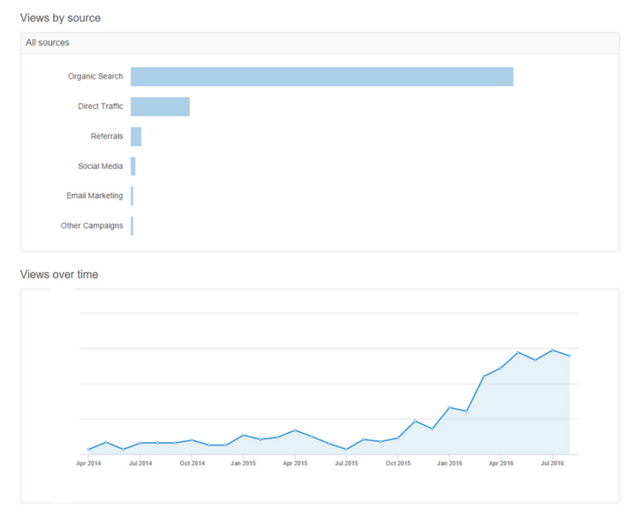Image resolution: width=640 pixels, height=518 pixels.
Task: Click the Views by source heading
Action: click(x=60, y=18)
